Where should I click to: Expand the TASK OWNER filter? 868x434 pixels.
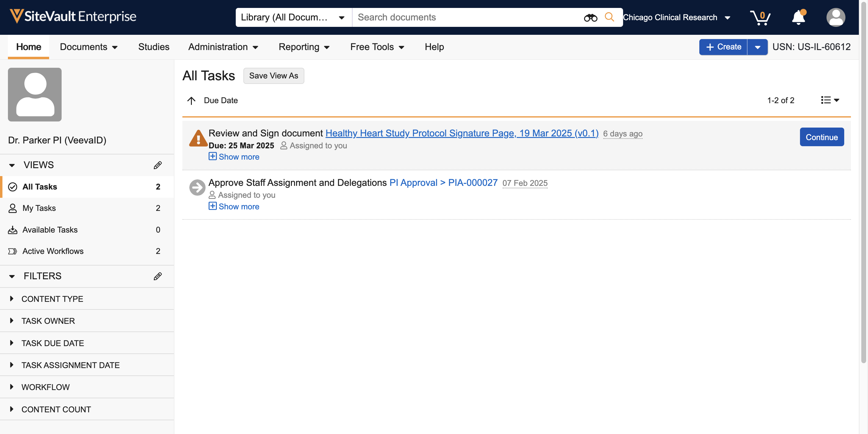pyautogui.click(x=12, y=321)
